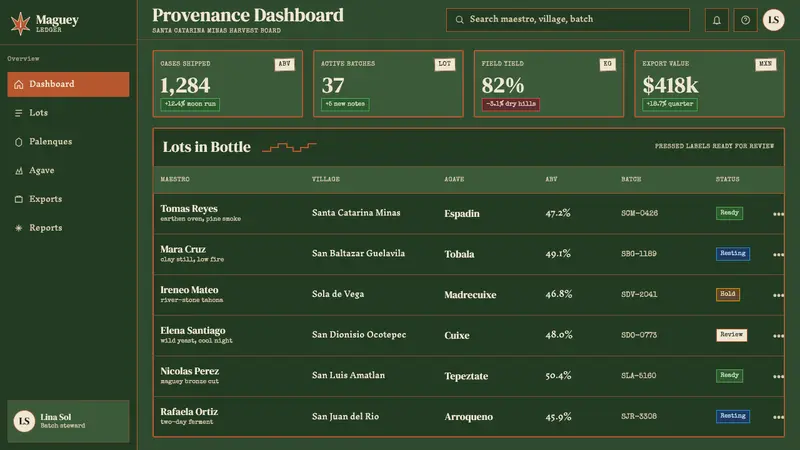Open the LS avatar in the header
Viewport: 800px width, 450px height.
click(773, 20)
